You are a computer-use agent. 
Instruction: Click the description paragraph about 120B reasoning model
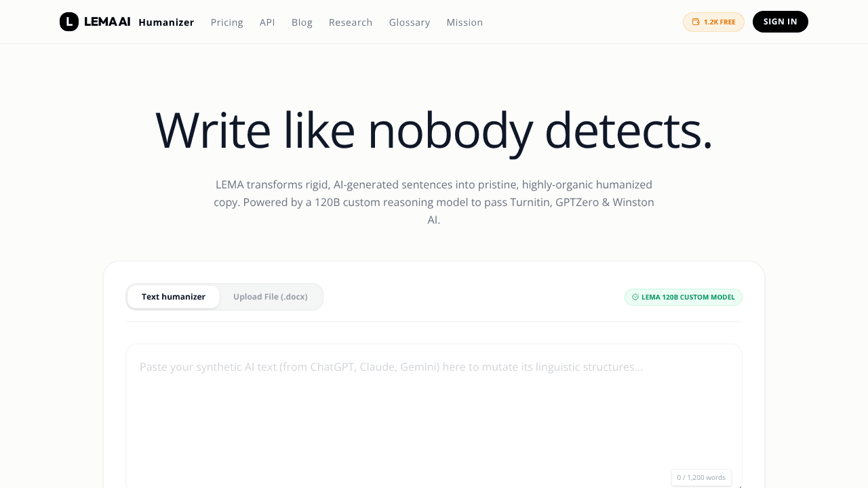click(434, 202)
